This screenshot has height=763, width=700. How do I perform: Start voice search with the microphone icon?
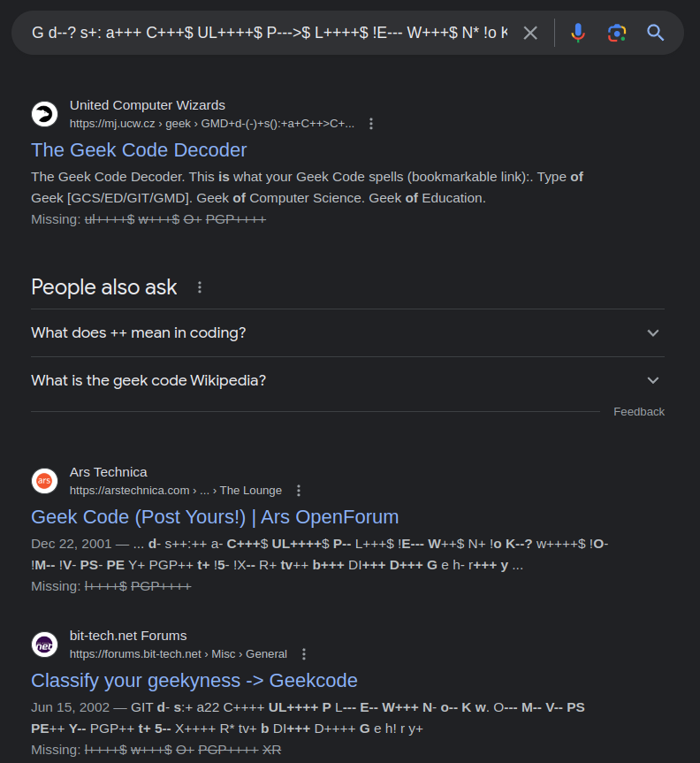point(578,34)
